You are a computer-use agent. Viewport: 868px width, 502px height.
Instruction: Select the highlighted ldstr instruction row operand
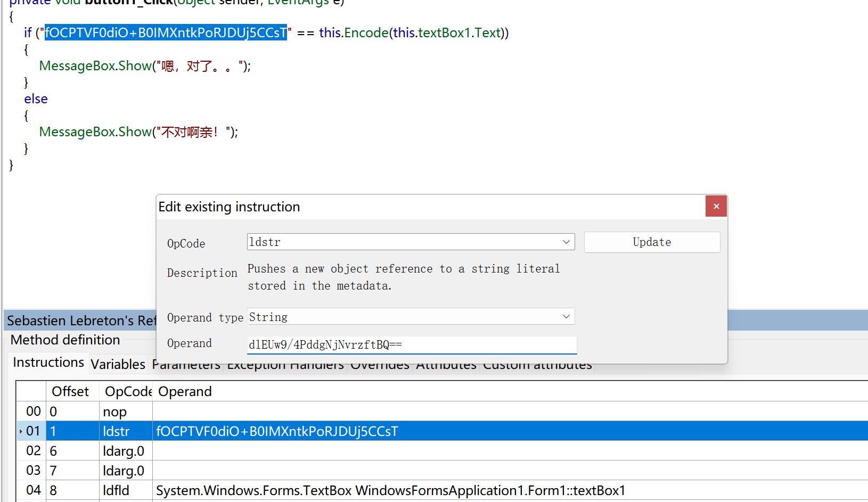(277, 431)
